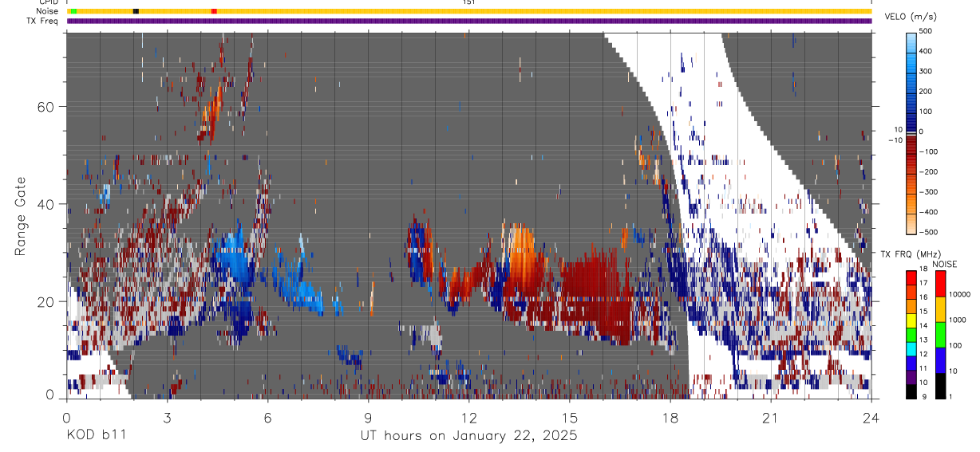
Task: Click the 17 label on TX FRQ scale
Action: [924, 284]
